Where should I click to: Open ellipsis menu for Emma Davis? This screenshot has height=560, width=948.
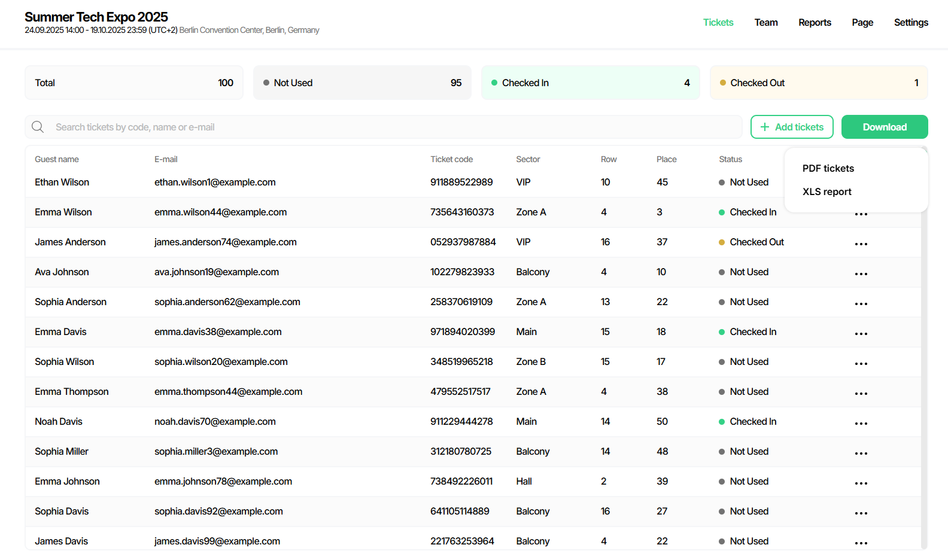pyautogui.click(x=861, y=334)
